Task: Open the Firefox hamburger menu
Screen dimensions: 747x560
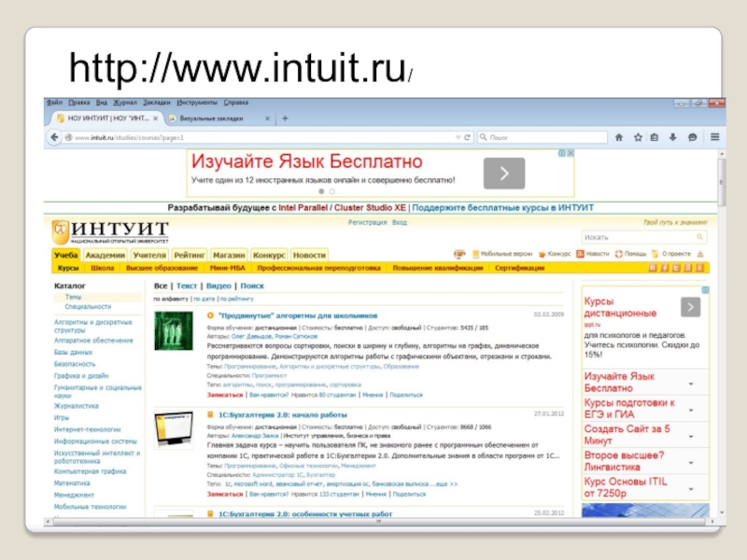Action: [x=712, y=137]
